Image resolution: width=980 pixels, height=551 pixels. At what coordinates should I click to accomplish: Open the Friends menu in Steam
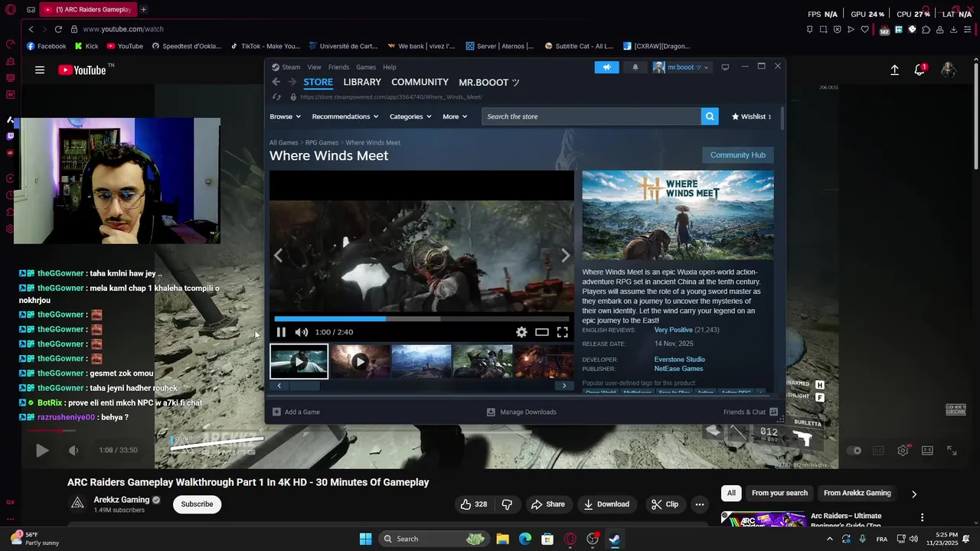(x=338, y=67)
